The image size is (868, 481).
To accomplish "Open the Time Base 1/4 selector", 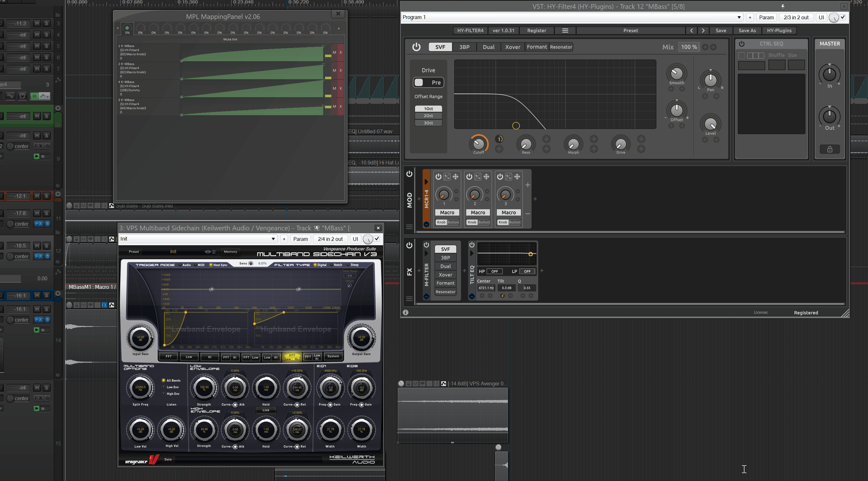I will click(x=349, y=276).
